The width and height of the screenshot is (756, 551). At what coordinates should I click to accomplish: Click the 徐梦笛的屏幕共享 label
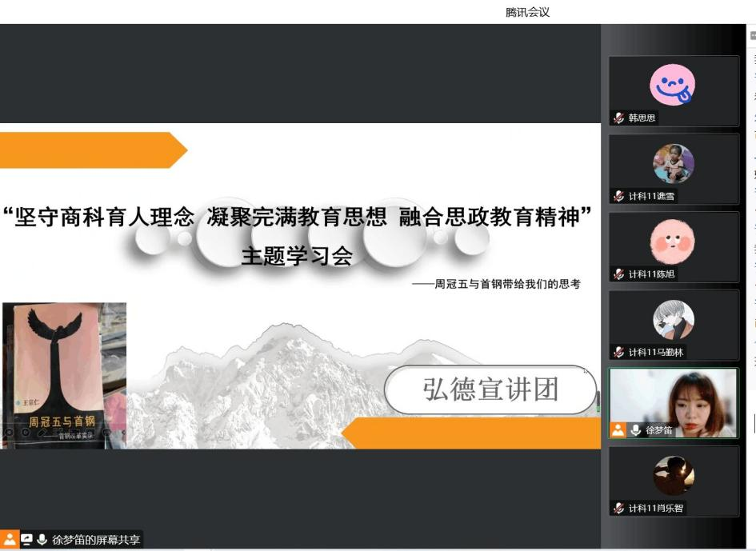96,540
